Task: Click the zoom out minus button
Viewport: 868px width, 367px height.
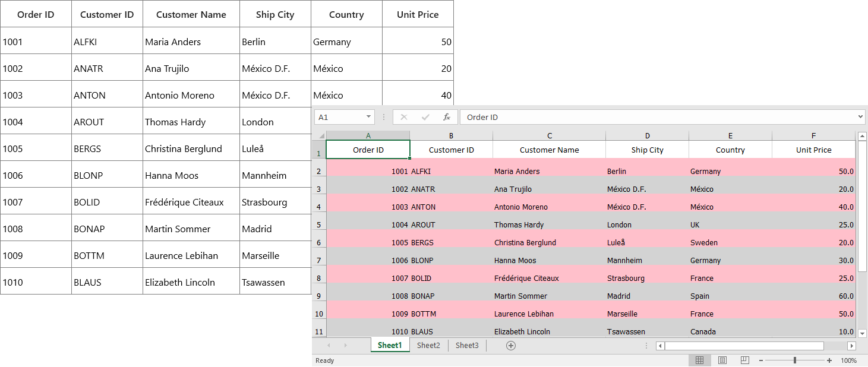Action: (x=762, y=360)
